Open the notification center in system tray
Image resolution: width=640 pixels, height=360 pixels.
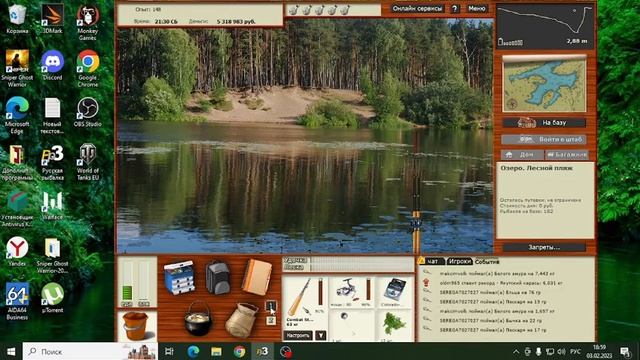point(625,351)
